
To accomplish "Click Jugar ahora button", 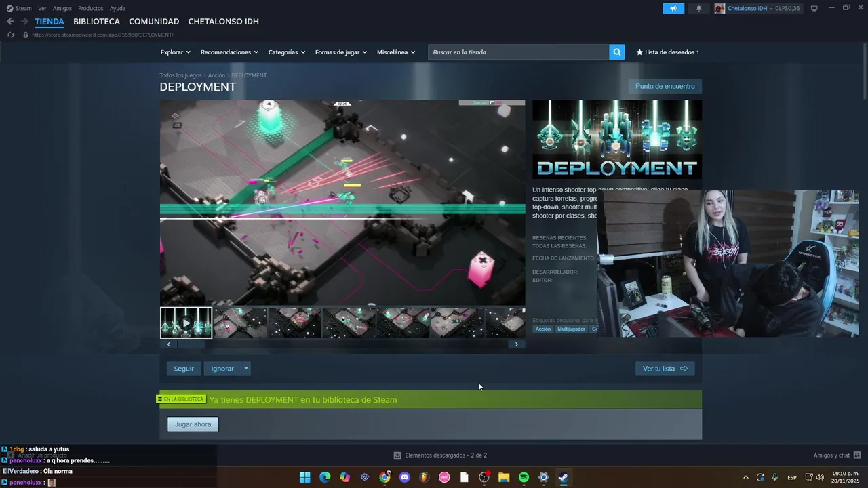I will [193, 424].
